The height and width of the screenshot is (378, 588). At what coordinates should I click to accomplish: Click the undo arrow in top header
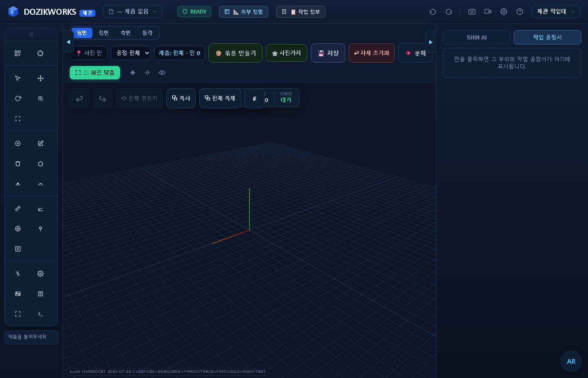click(x=433, y=12)
